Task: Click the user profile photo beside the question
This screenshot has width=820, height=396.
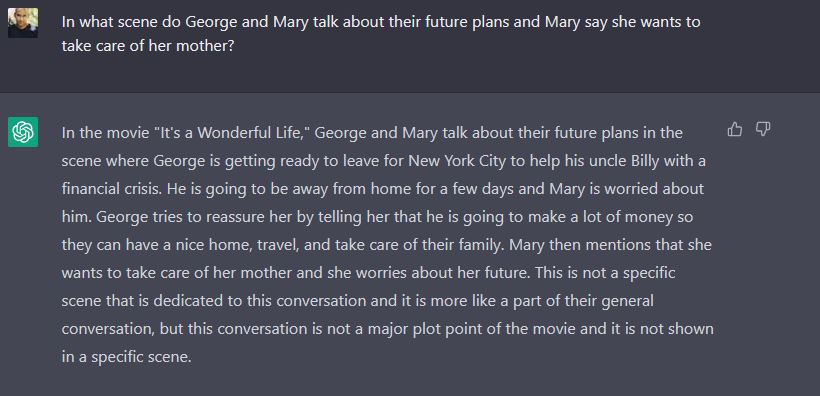Action: click(x=23, y=22)
